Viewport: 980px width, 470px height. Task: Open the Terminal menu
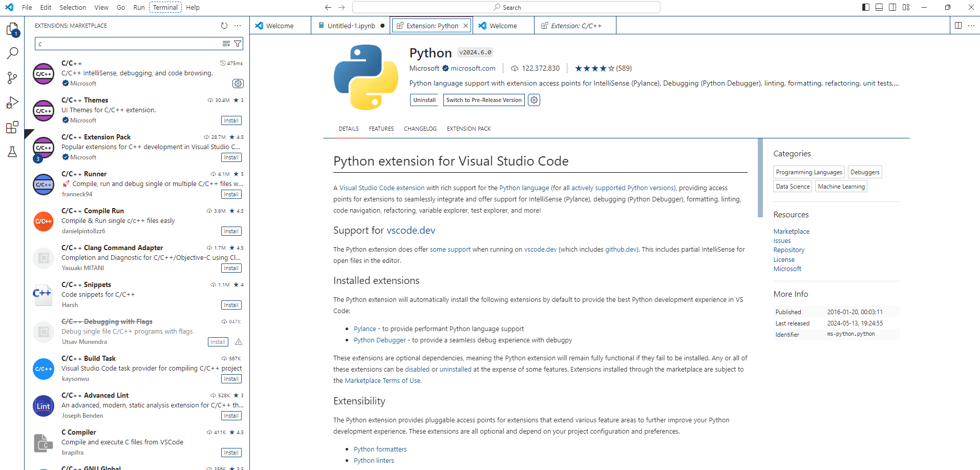click(x=165, y=7)
